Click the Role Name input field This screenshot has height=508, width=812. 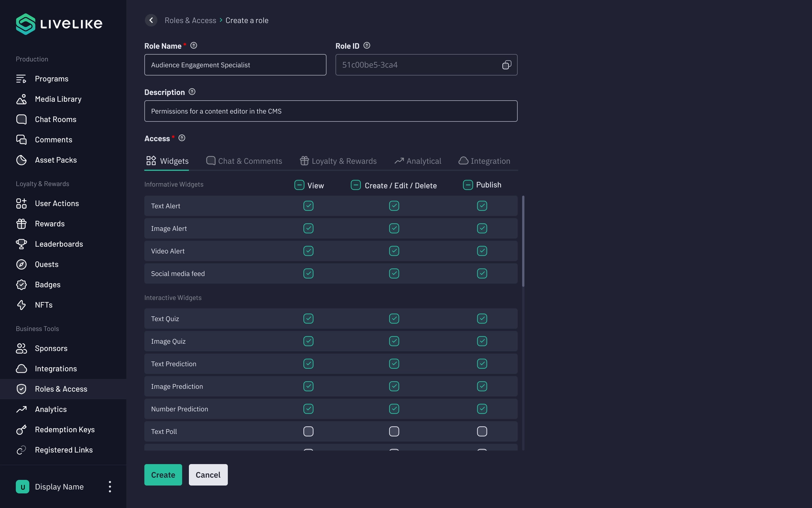[235, 65]
